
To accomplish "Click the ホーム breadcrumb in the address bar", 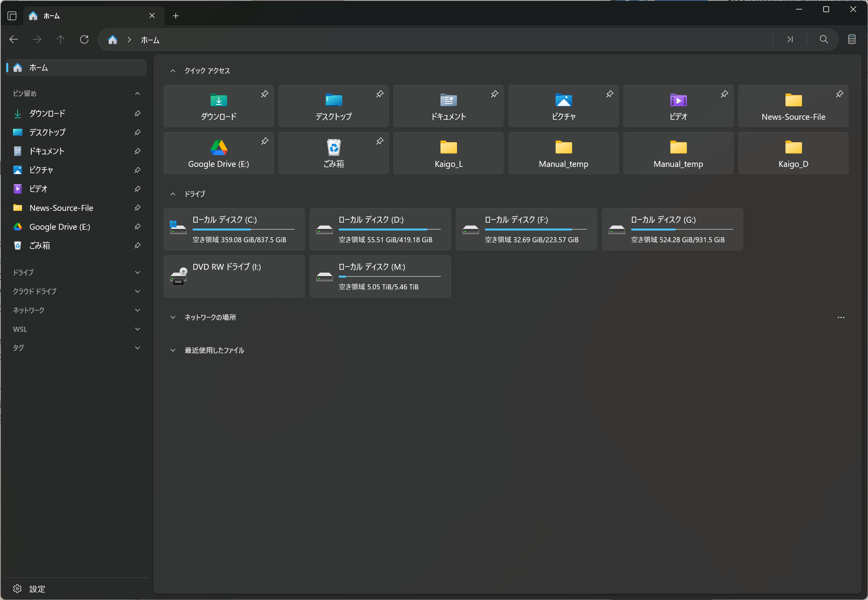I will tap(150, 40).
